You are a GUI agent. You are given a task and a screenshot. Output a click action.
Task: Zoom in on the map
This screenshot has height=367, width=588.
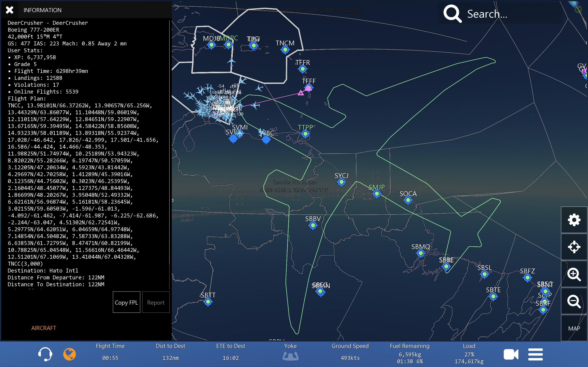pos(574,274)
